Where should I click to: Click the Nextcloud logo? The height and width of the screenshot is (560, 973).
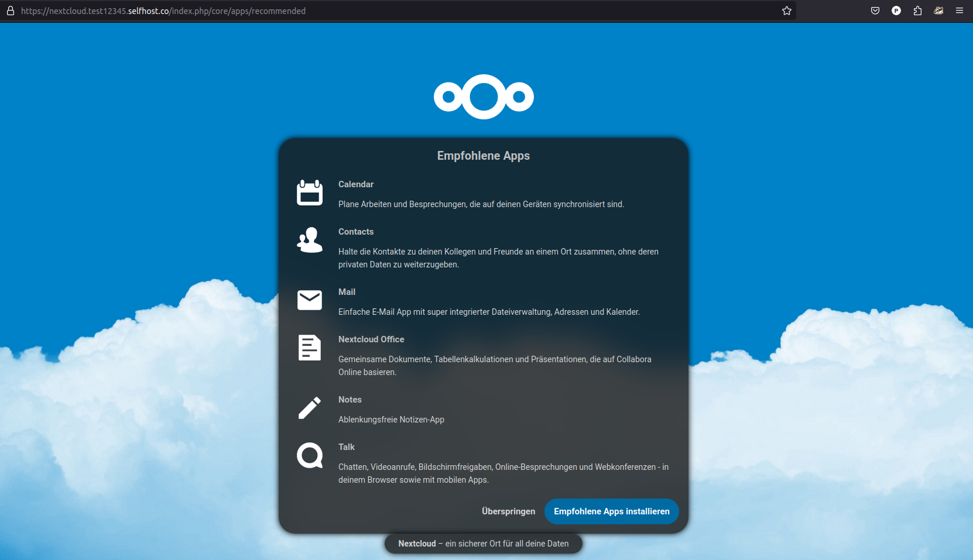pyautogui.click(x=484, y=97)
